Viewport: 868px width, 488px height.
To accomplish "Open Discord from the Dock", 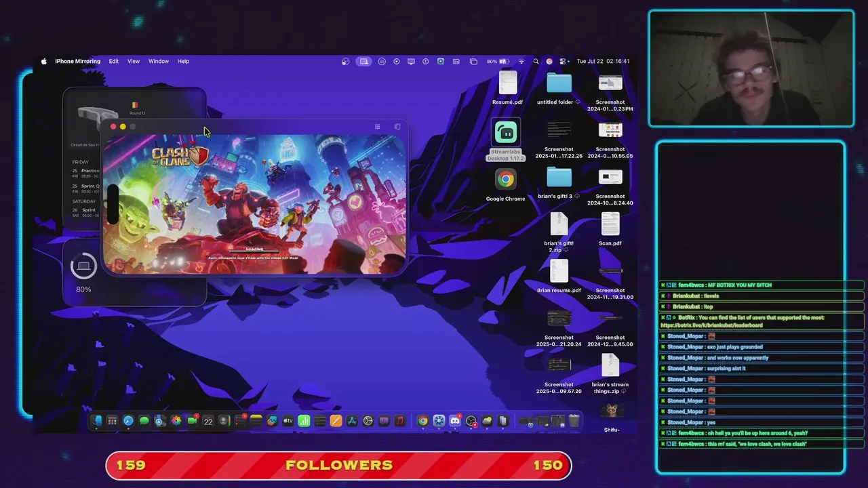I will tap(455, 421).
